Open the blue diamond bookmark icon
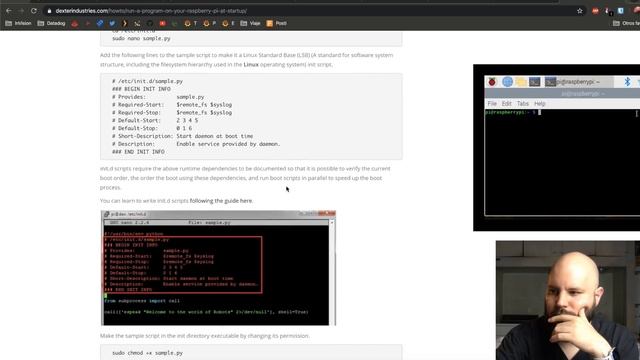 pos(100,23)
